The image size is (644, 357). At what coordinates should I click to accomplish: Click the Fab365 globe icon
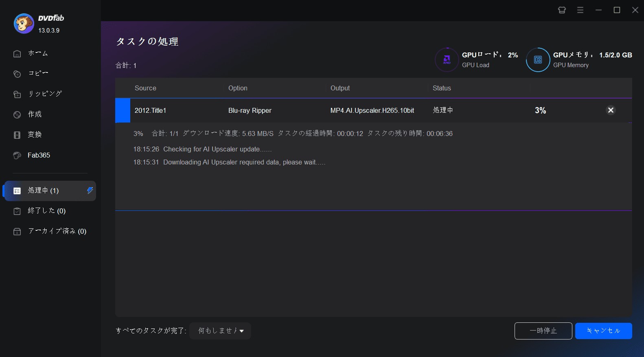17,155
